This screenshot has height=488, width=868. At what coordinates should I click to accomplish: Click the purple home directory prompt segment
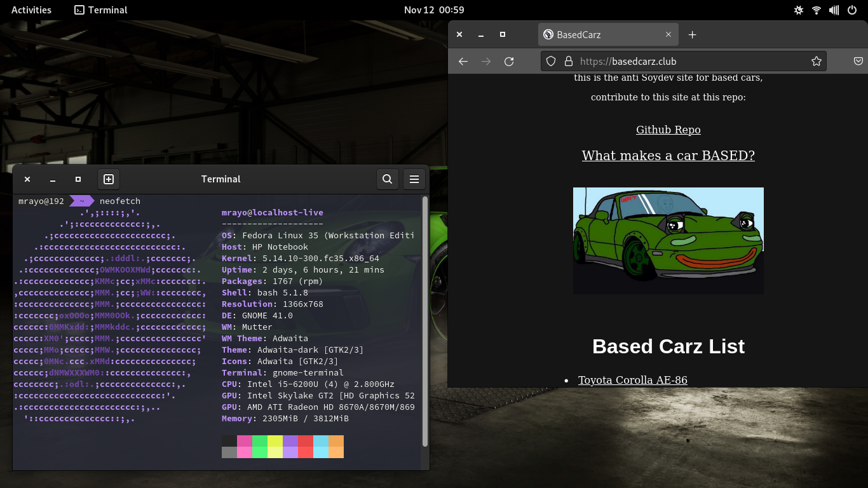[81, 201]
